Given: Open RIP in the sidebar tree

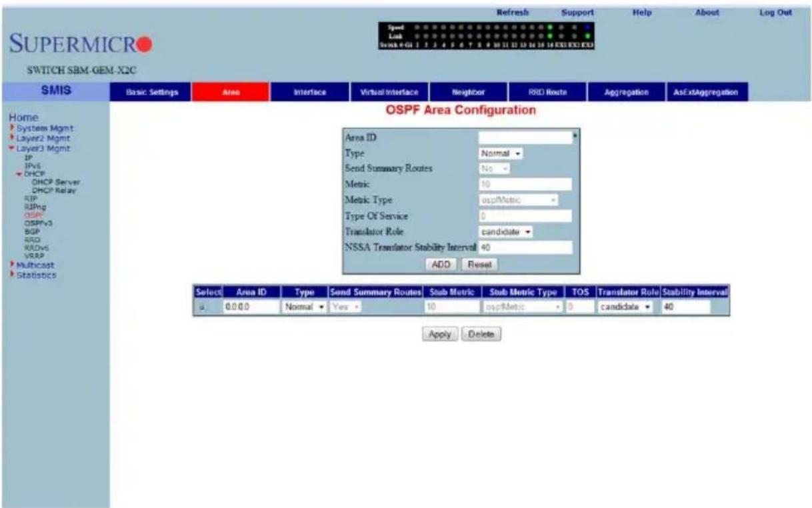Looking at the screenshot, I should (x=30, y=198).
